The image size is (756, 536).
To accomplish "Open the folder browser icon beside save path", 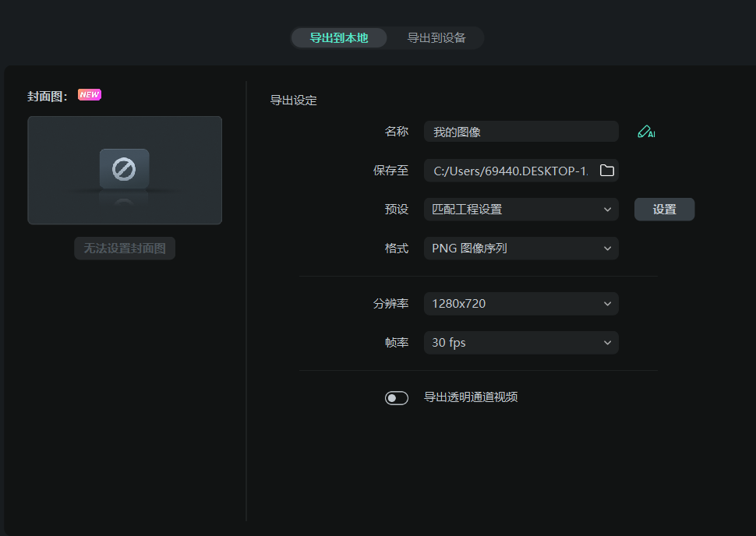I will point(606,170).
